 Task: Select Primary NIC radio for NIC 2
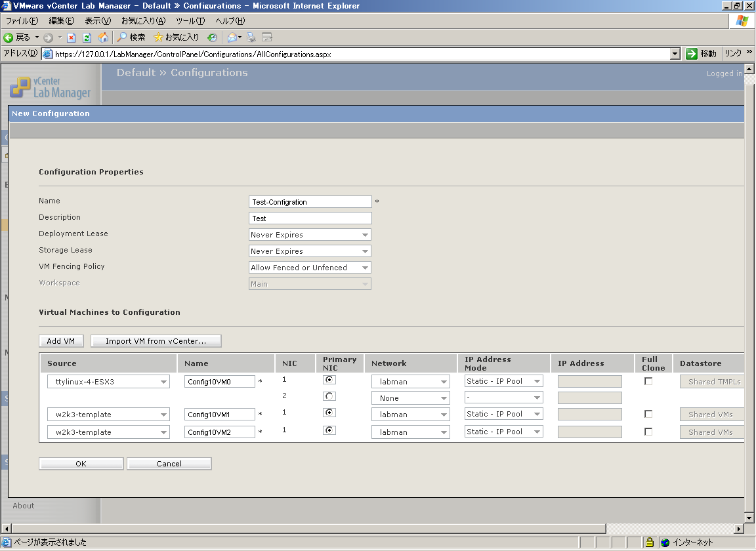pyautogui.click(x=329, y=396)
